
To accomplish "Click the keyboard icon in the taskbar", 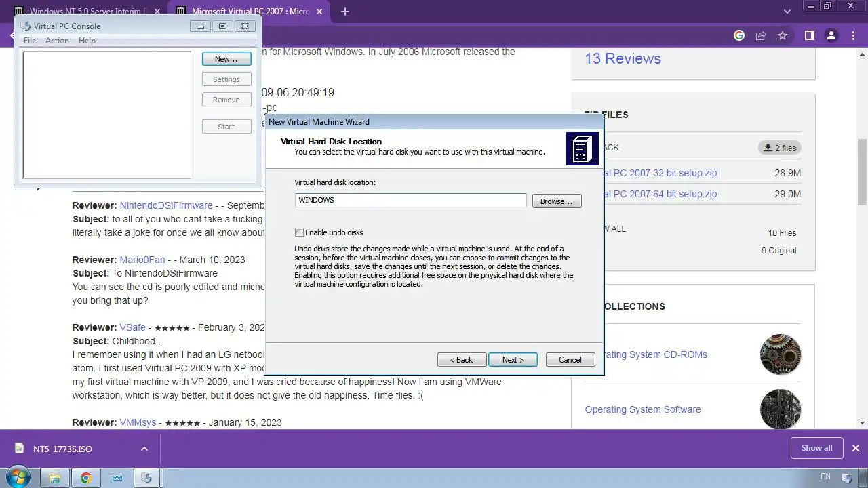I will [117, 478].
